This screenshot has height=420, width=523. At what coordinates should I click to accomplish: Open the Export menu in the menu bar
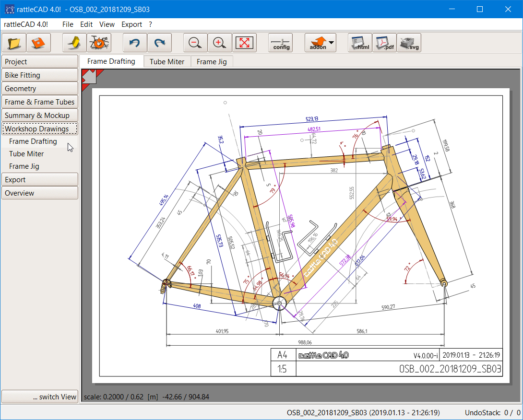point(131,24)
